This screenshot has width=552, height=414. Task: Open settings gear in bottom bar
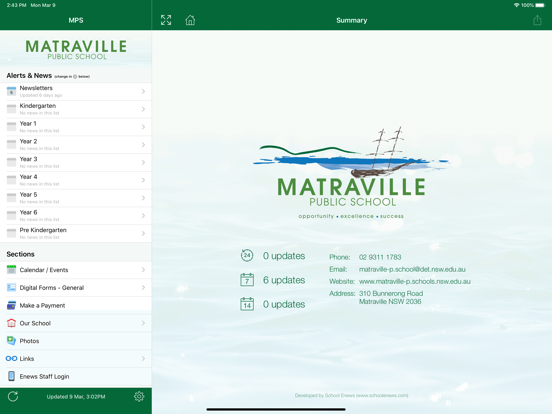(139, 396)
